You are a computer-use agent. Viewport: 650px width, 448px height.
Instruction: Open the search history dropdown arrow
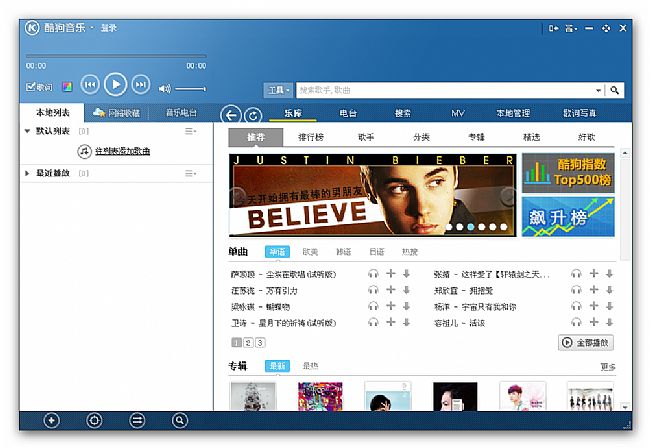tap(598, 90)
